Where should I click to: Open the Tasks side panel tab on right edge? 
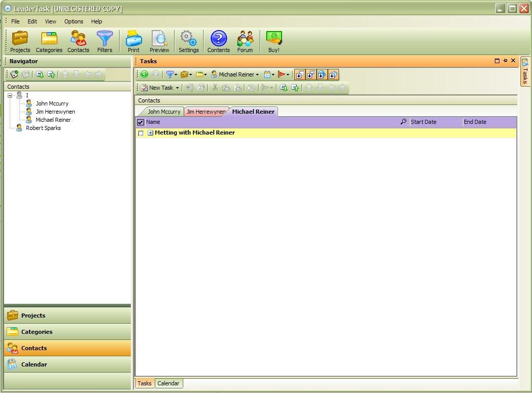(x=525, y=71)
